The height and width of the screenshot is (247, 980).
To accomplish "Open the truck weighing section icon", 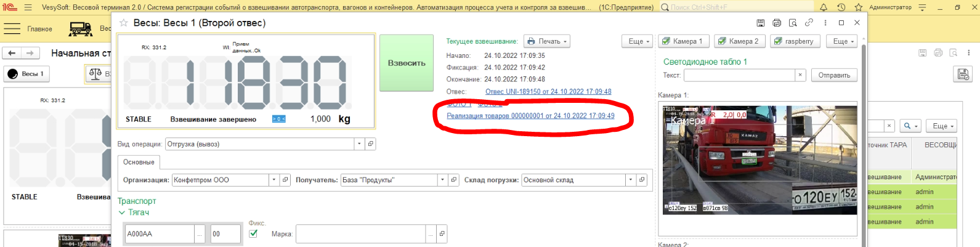I will [x=81, y=29].
